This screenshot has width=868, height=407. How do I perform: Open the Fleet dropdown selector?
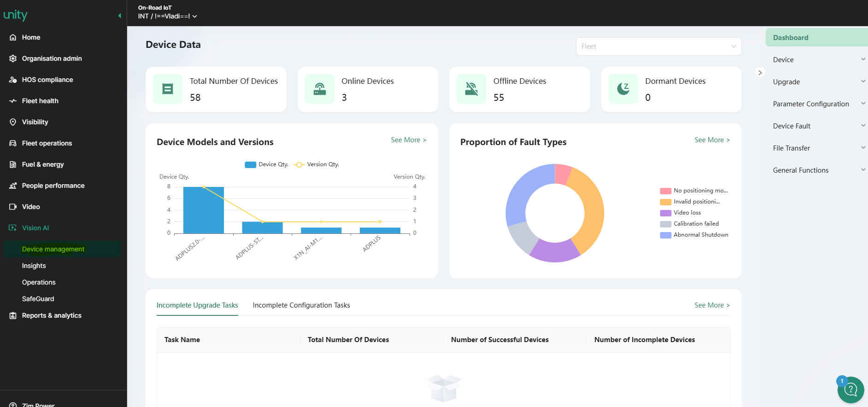coord(658,47)
